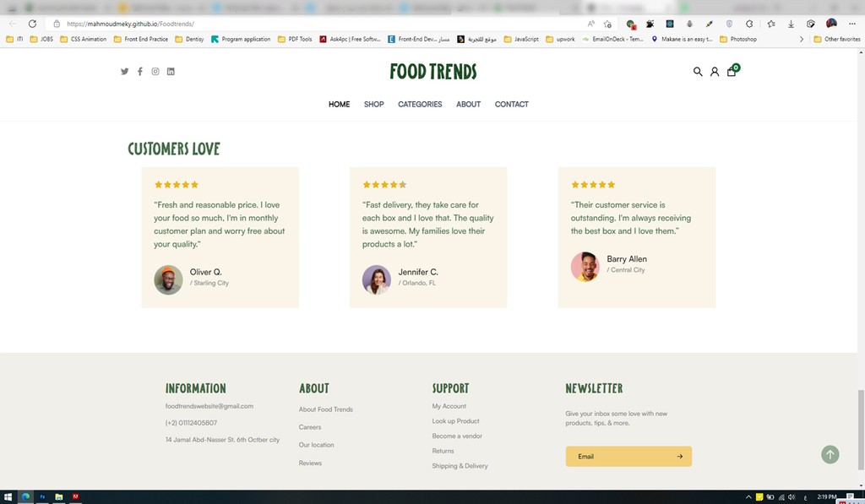Click foodtrendswebsite@gmail.com email text

209,406
